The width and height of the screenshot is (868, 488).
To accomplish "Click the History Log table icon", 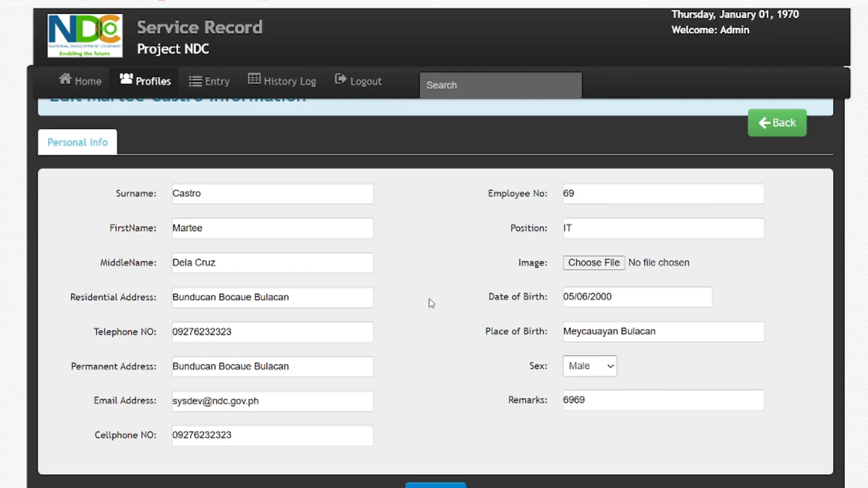I will 254,80.
